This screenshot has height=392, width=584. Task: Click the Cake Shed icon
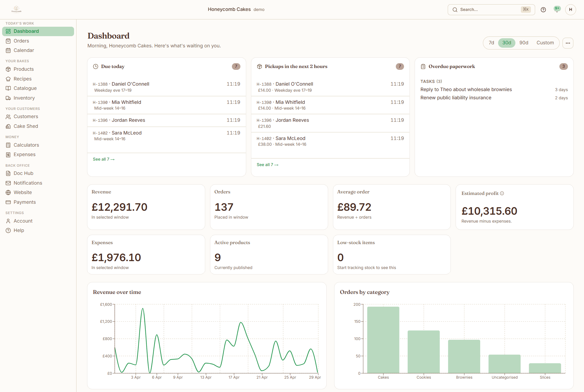(x=8, y=126)
